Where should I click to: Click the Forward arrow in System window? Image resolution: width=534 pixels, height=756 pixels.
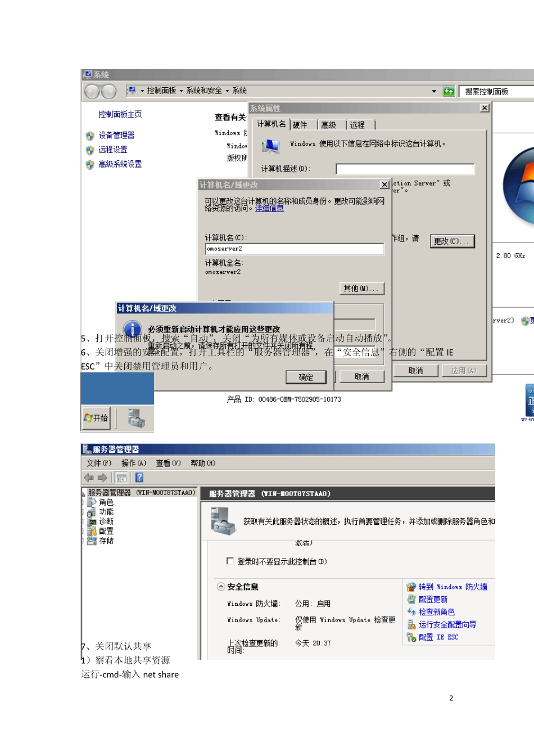pyautogui.click(x=109, y=91)
